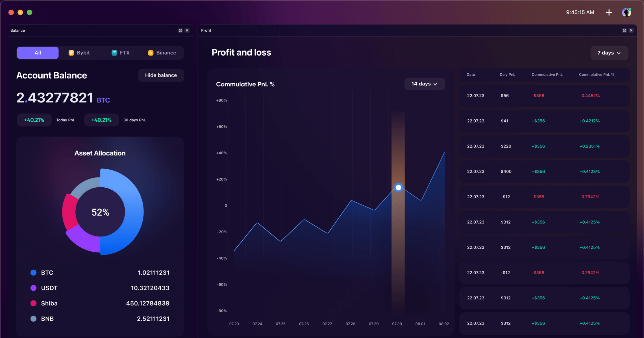644x338 pixels.
Task: Switch to the Bybit tab label
Action: 83,53
